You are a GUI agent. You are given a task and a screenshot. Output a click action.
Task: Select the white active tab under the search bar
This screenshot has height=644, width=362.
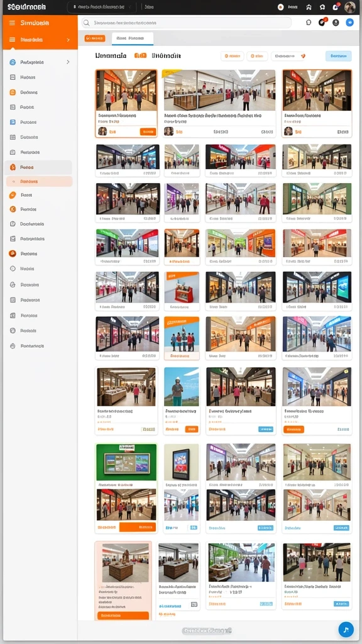tap(133, 38)
